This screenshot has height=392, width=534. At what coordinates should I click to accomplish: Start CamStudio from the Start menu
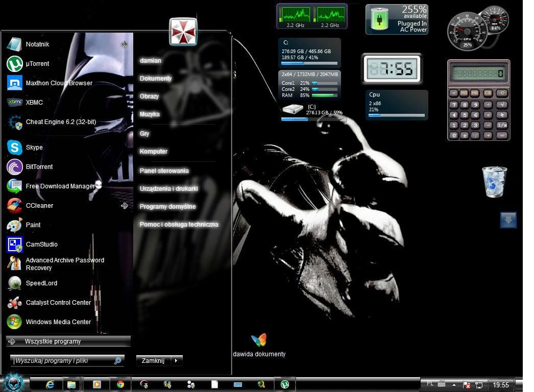tap(41, 244)
